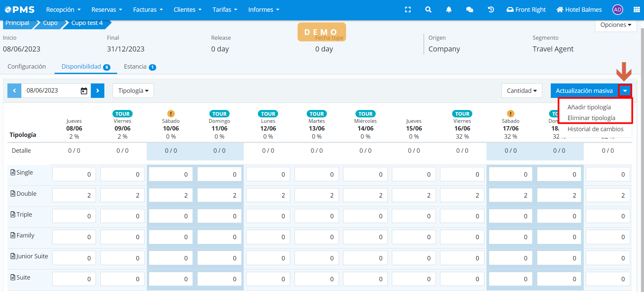Click the calendar date picker icon
This screenshot has height=292, width=644.
point(84,91)
